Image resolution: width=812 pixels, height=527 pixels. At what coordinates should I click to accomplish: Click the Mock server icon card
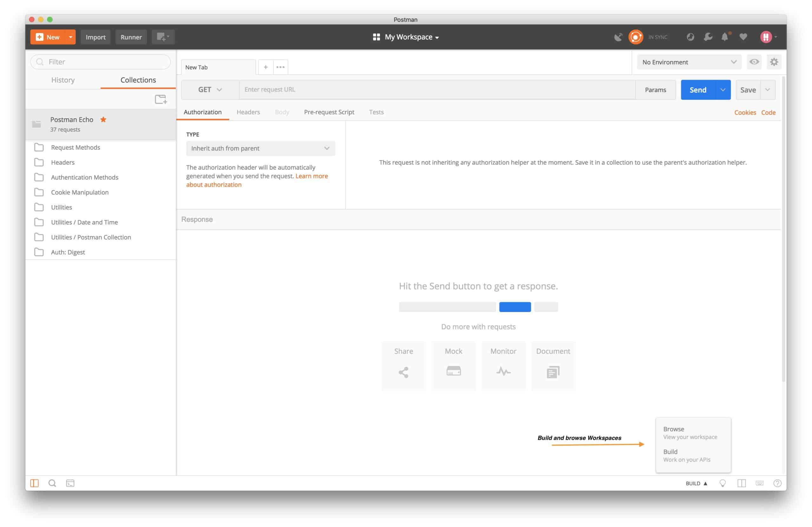coord(454,366)
